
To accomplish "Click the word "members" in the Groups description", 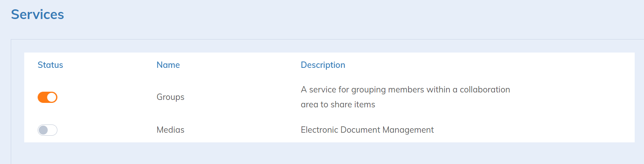I will (406, 89).
